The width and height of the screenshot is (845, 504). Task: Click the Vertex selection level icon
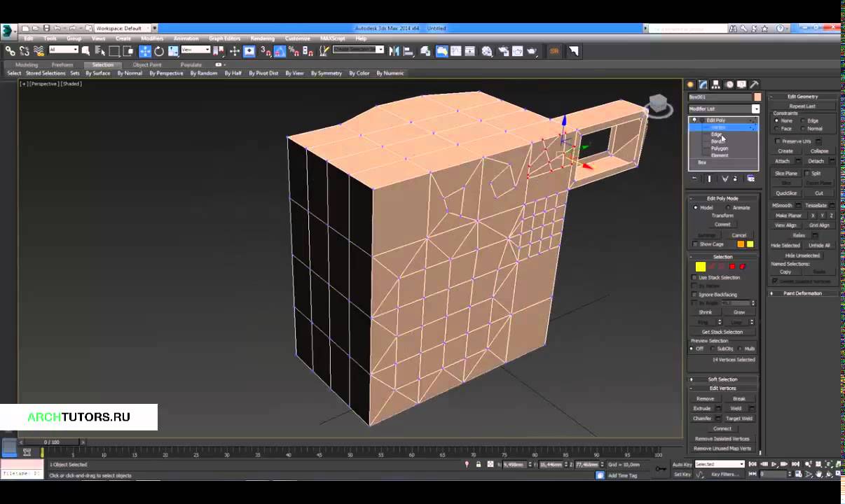(x=700, y=267)
